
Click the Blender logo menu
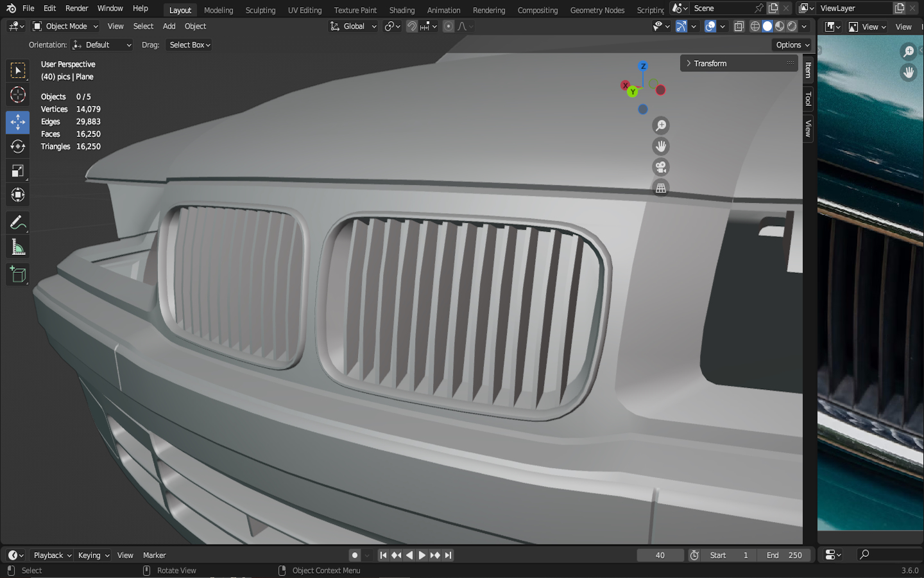[11, 8]
